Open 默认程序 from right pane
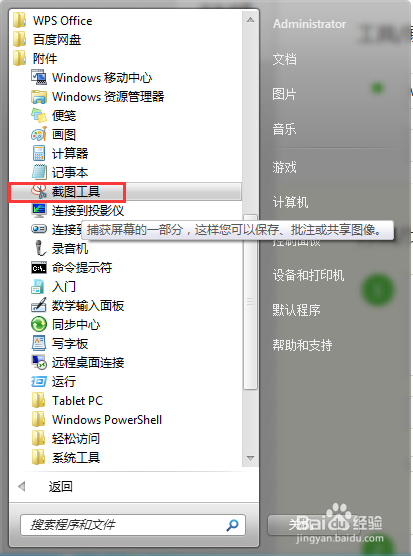413x556 pixels. coord(296,310)
